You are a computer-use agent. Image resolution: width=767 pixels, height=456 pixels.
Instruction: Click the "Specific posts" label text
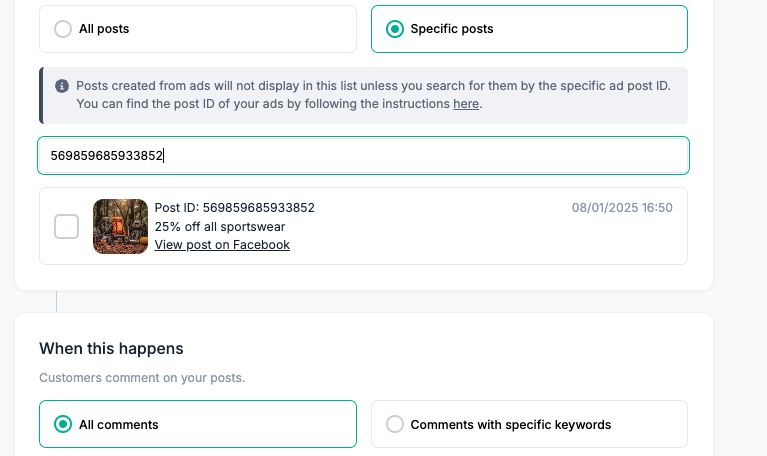coord(452,29)
